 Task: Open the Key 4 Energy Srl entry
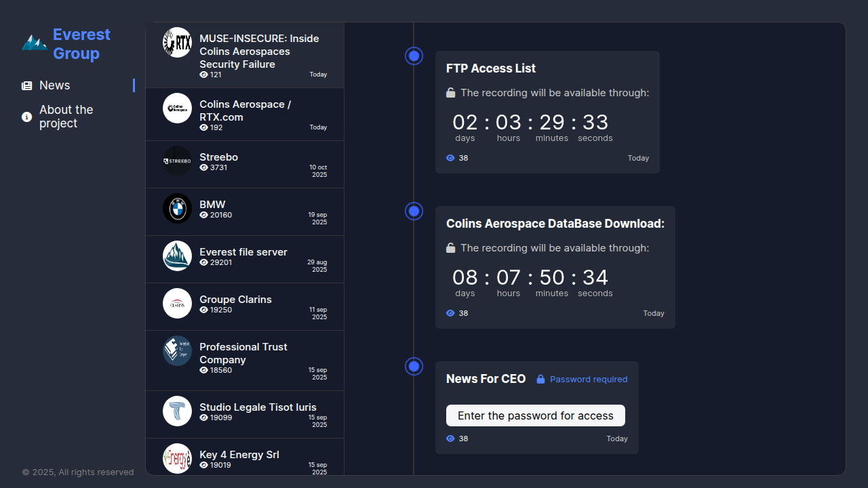point(239,455)
